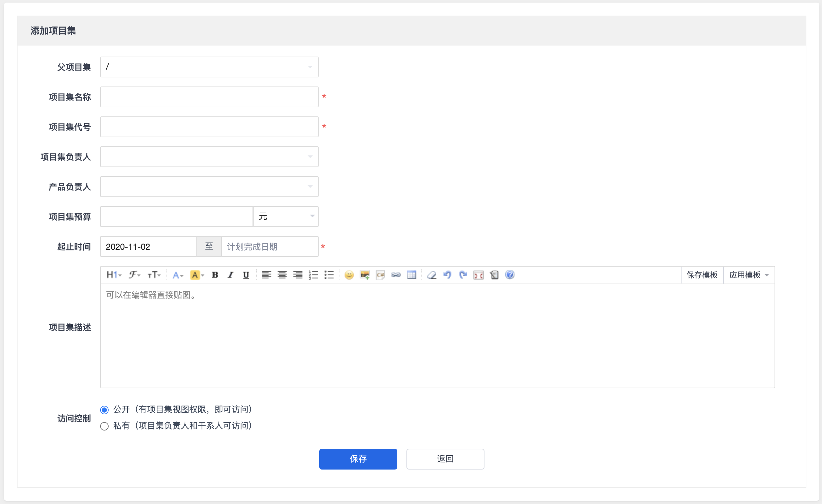Viewport: 822px width, 504px height.
Task: Click the ordered list icon
Action: (x=313, y=275)
